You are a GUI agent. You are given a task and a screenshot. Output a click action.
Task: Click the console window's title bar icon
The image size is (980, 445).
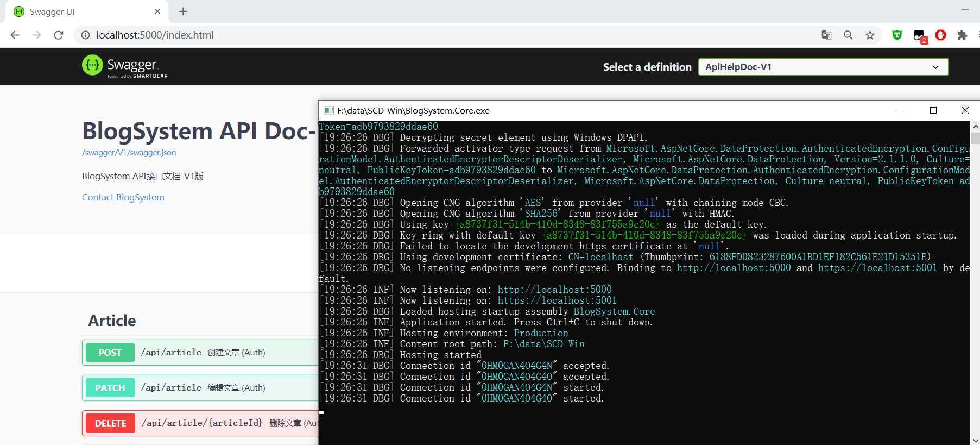pyautogui.click(x=328, y=110)
